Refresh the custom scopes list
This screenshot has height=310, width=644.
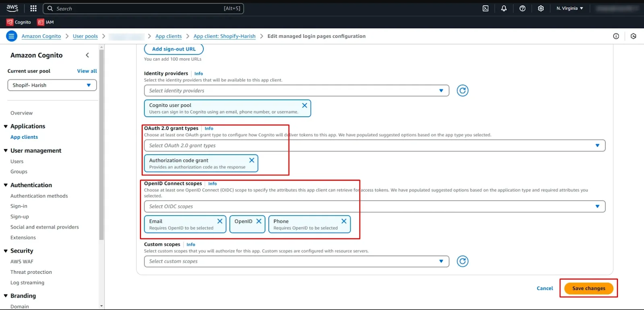coord(462,261)
